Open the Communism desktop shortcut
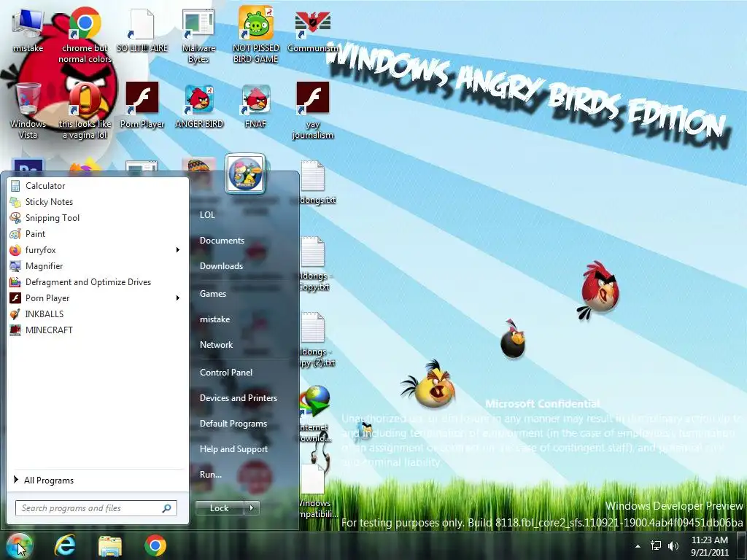This screenshot has width=747, height=560. coord(312,29)
